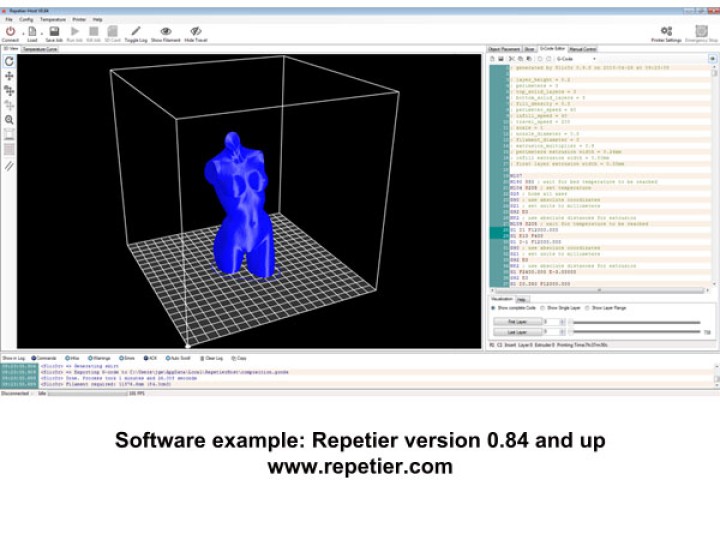Image resolution: width=720 pixels, height=540 pixels.
Task: Open the Temperature menu
Action: tap(53, 19)
